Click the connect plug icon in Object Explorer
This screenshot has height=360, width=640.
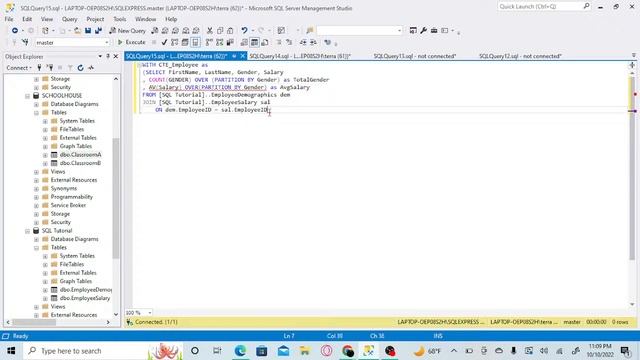pos(39,68)
